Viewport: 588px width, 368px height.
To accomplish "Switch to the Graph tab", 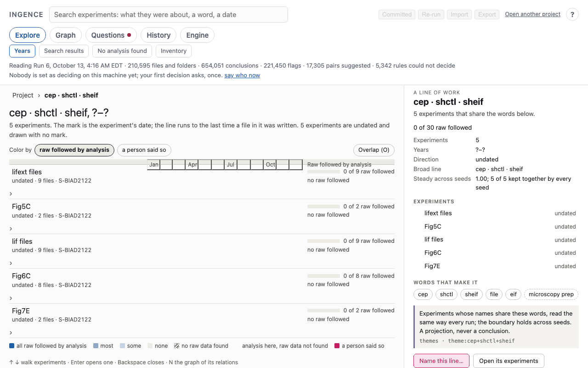I will 66,35.
